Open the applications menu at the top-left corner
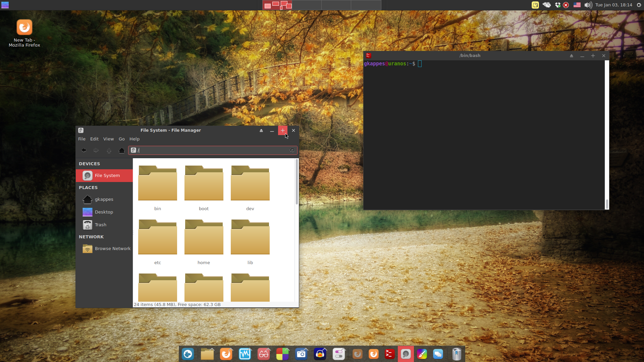This screenshot has height=362, width=644. tap(5, 5)
